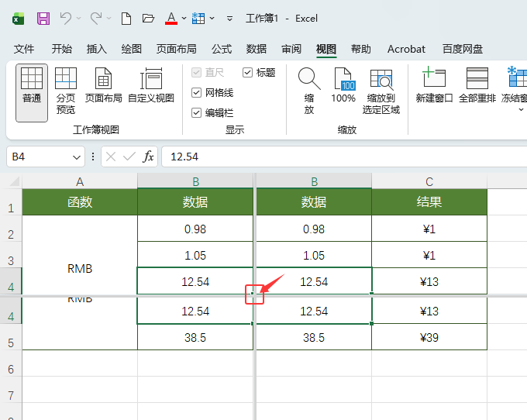Open Custom Views (自定义视图)

tap(151, 85)
